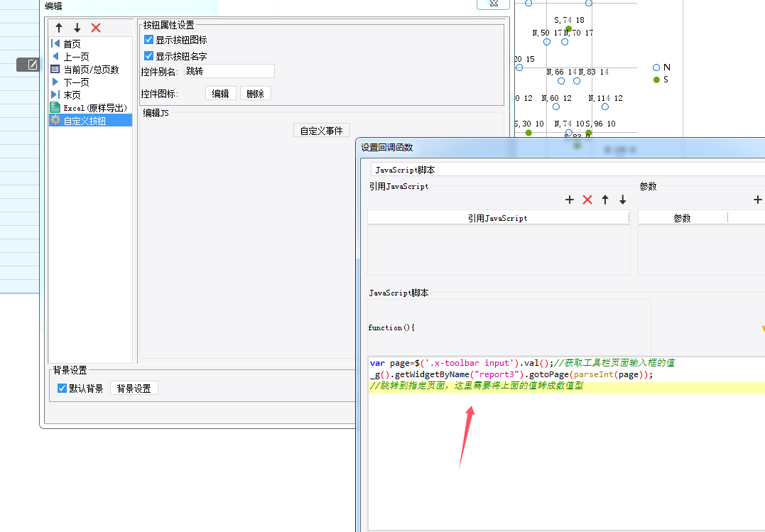Click the highlighted comment line 跳转到指定页面

point(476,386)
